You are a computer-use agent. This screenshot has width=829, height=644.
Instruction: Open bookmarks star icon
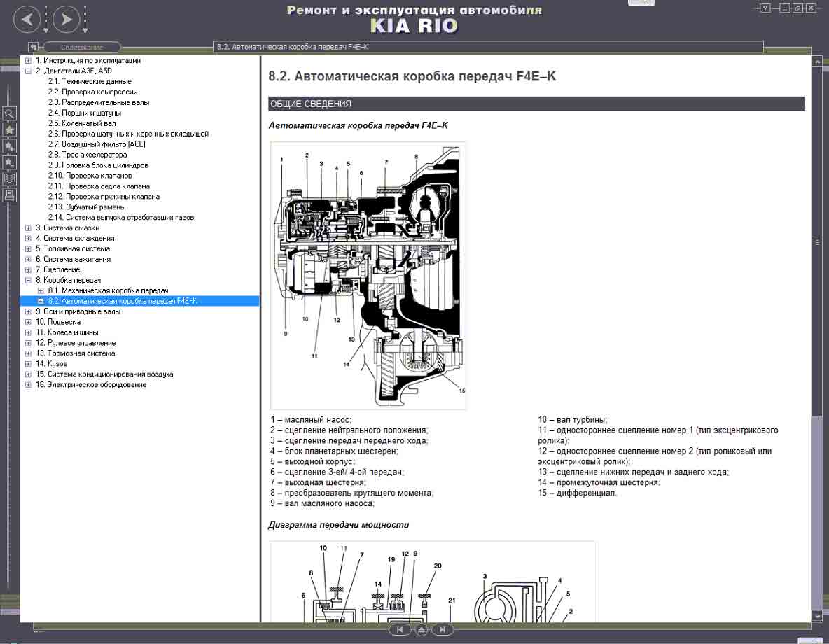tap(10, 130)
